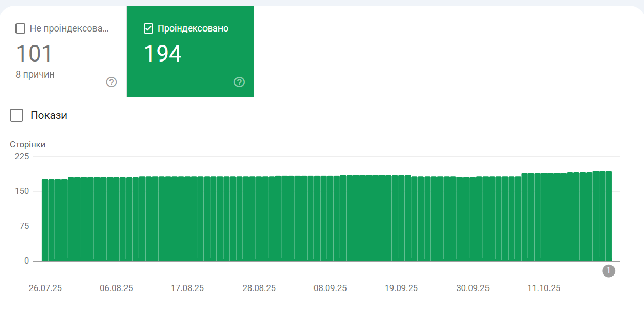Open help icon on not-indexed card
This screenshot has width=644, height=321.
tap(112, 82)
